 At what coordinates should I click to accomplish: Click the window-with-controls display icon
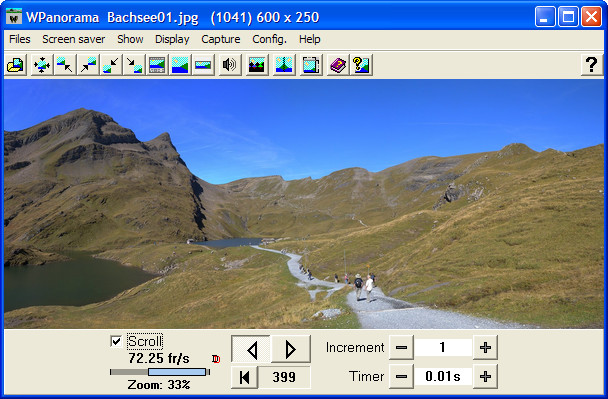[x=157, y=65]
